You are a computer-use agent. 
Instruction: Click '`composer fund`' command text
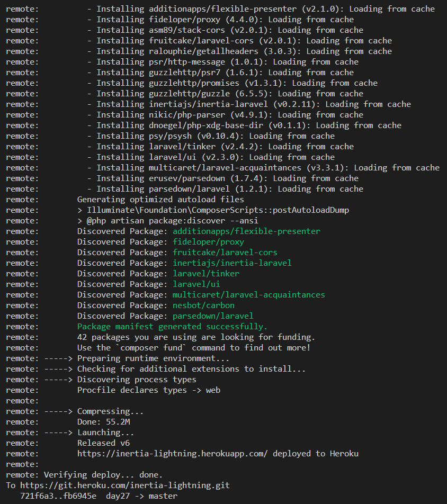[x=150, y=348]
